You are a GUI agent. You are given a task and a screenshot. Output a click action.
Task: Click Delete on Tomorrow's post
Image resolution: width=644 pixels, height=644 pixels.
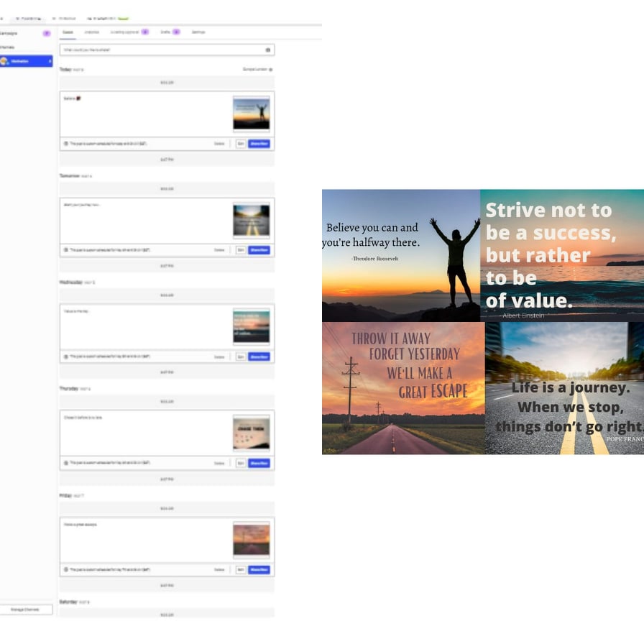coord(219,250)
